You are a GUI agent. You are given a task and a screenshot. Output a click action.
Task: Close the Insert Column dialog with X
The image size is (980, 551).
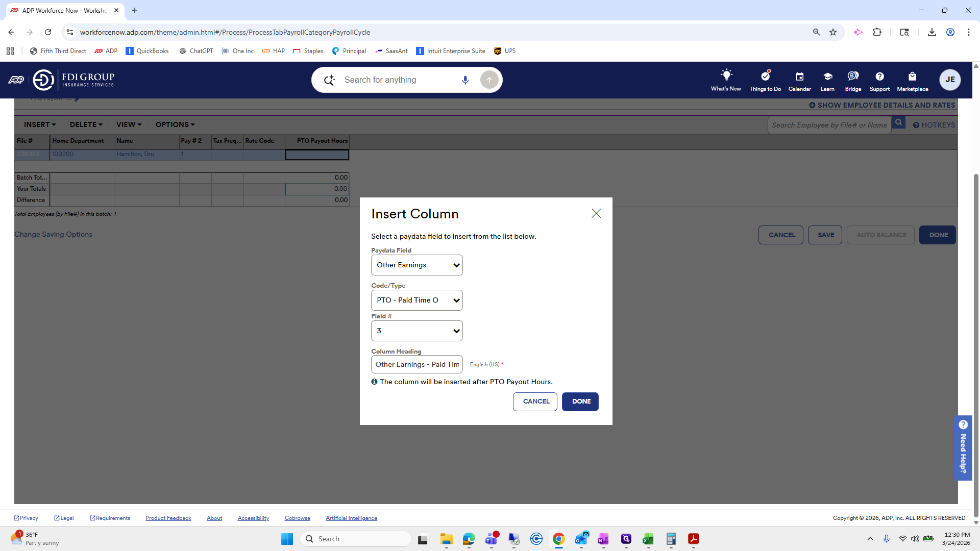tap(596, 213)
